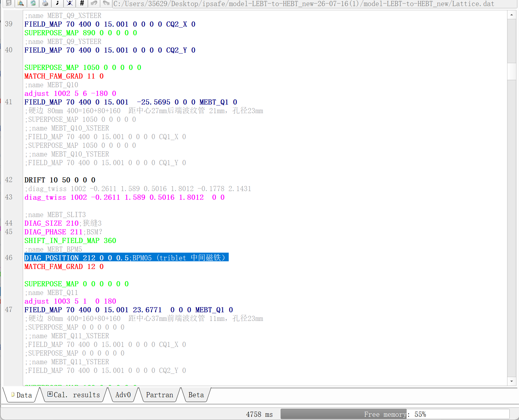Screen dimensions: 519x420
Task: Click the scrollbar down arrow
Action: click(512, 381)
